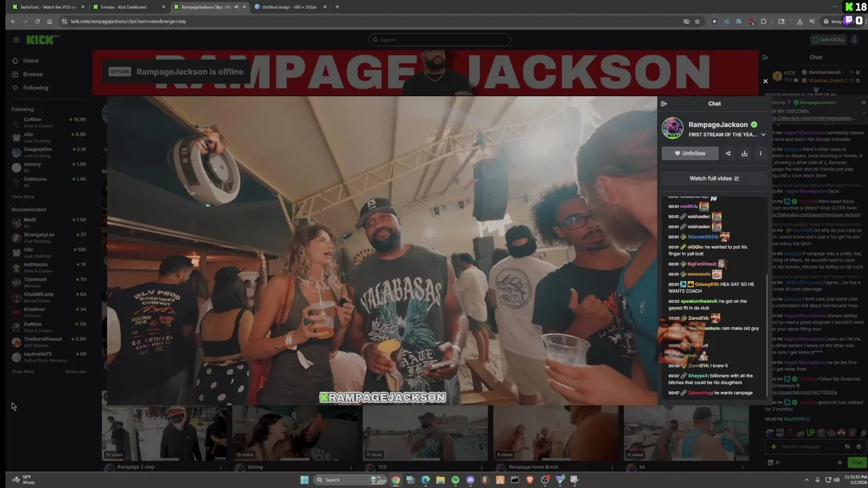Download the clip

pos(745,154)
